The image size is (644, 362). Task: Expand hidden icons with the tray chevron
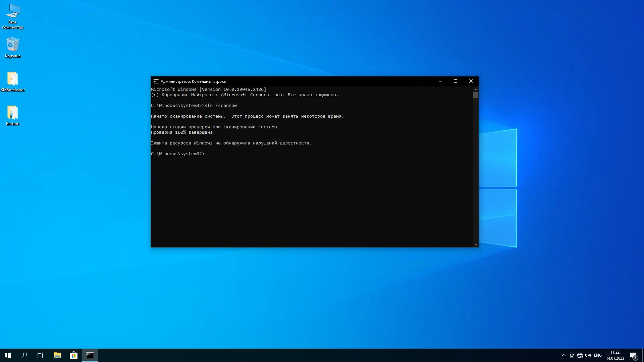click(563, 355)
